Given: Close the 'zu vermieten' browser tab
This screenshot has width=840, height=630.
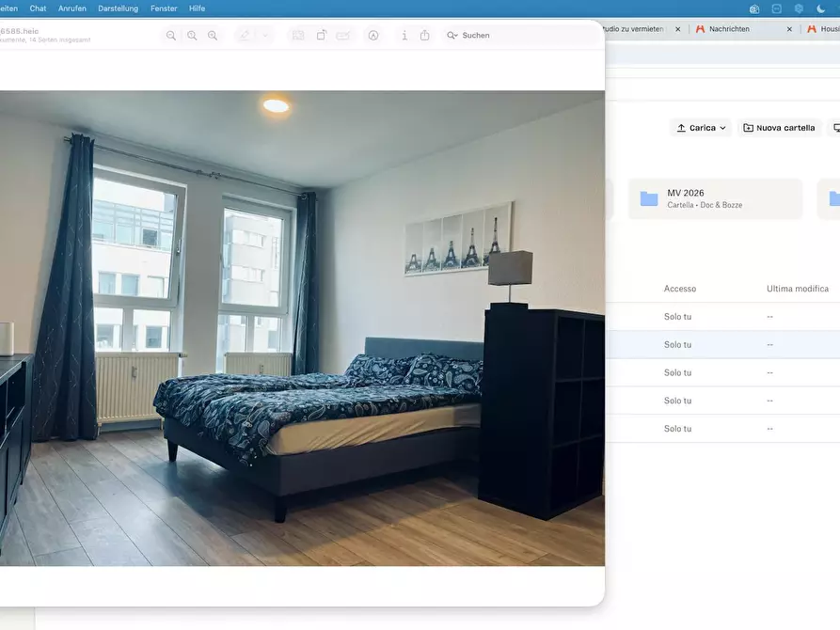Looking at the screenshot, I should (x=677, y=29).
